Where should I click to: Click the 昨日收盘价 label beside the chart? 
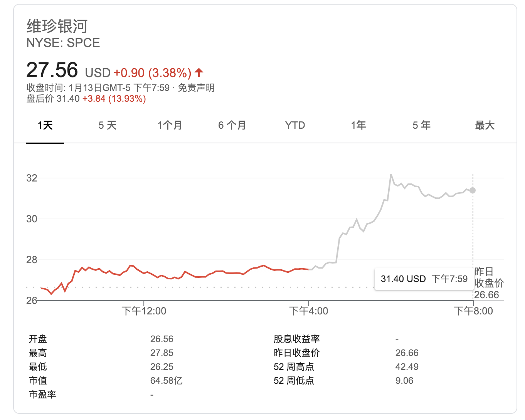point(488,277)
